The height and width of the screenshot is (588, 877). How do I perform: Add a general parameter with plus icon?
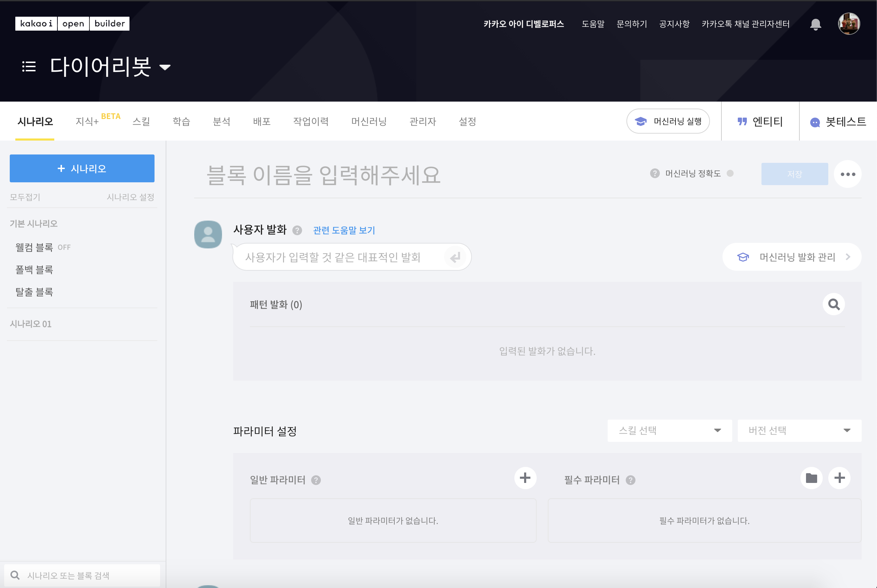click(x=525, y=478)
